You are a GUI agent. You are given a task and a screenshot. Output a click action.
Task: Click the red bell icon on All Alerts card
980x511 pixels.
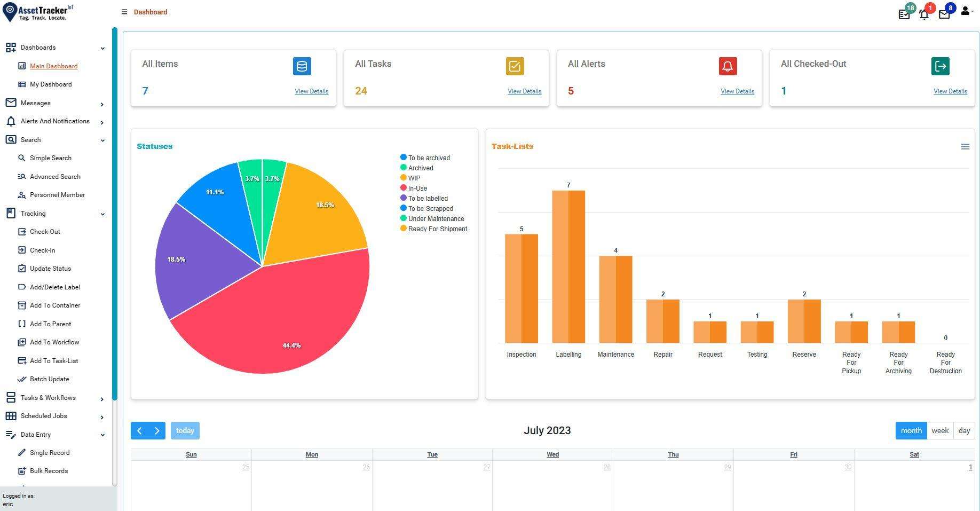[x=728, y=66]
